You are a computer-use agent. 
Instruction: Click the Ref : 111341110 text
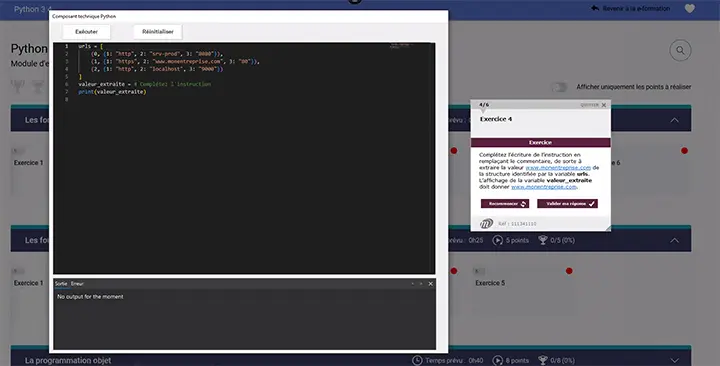(x=517, y=224)
